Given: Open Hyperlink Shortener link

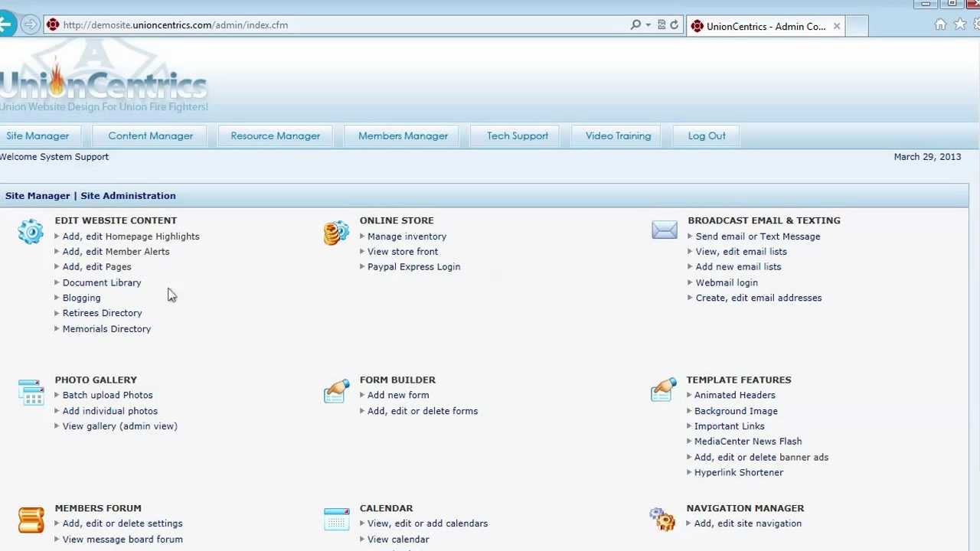Looking at the screenshot, I should coord(739,472).
